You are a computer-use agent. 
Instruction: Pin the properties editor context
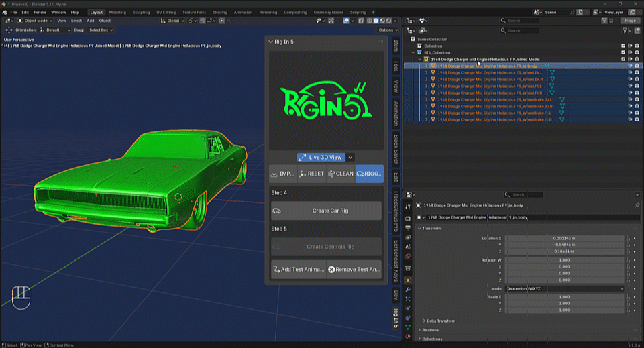click(637, 205)
